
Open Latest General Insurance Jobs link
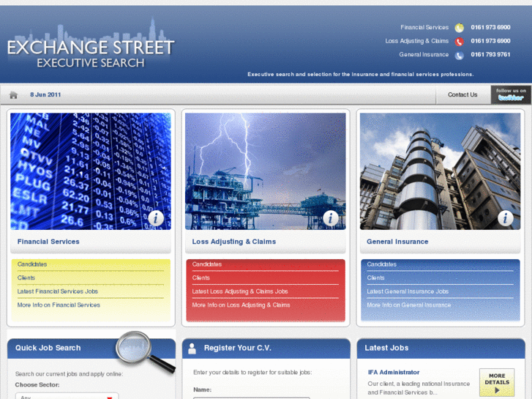(408, 291)
